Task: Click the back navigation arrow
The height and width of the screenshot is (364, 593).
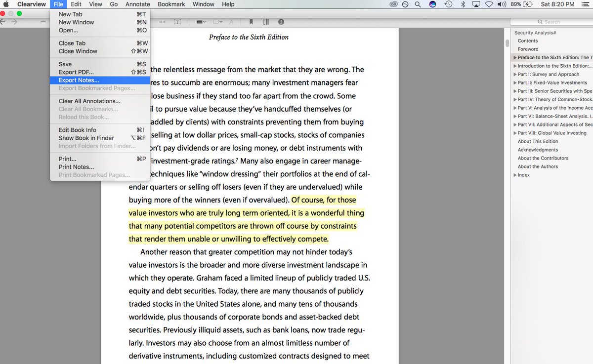Action: 2,22
